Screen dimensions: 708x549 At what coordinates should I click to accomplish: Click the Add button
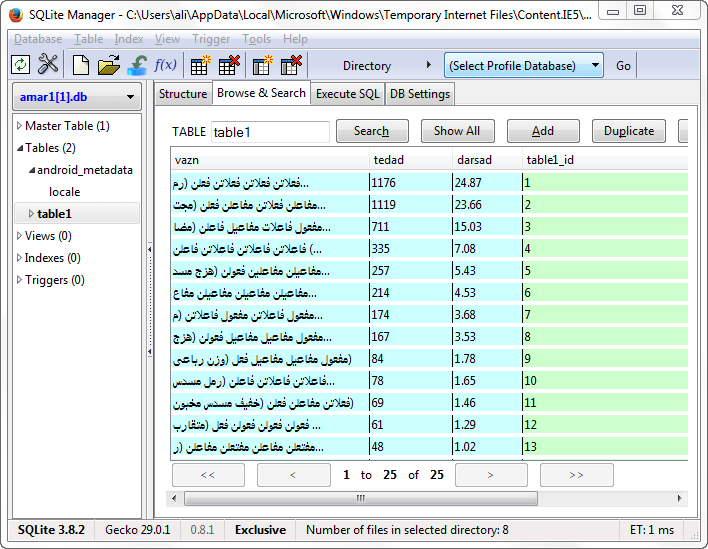pyautogui.click(x=543, y=131)
